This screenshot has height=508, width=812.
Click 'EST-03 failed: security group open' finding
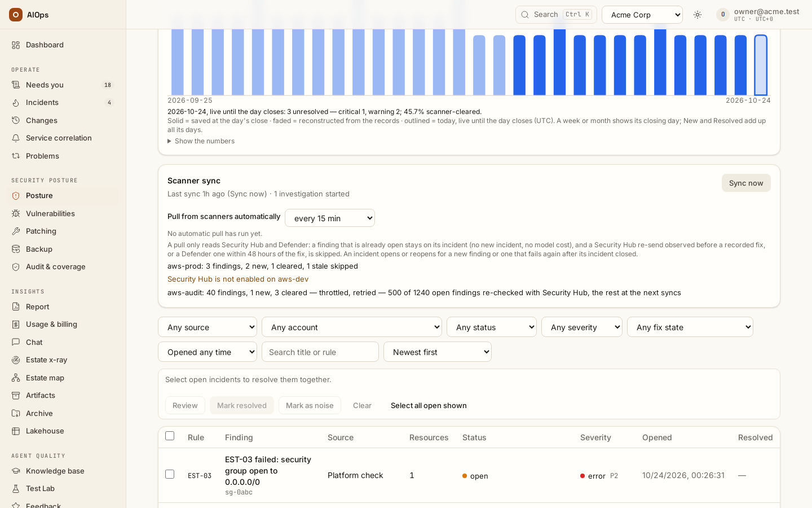[268, 471]
